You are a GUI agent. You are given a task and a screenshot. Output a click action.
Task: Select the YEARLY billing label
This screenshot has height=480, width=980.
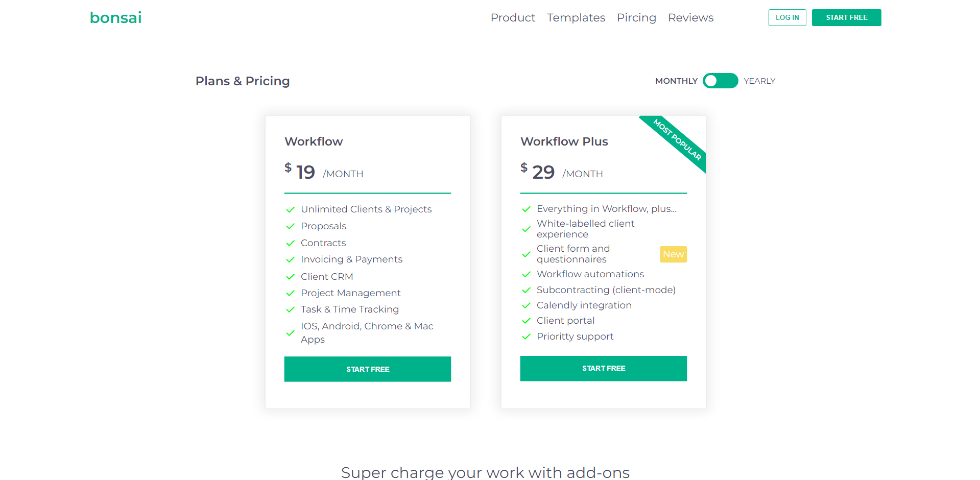759,81
